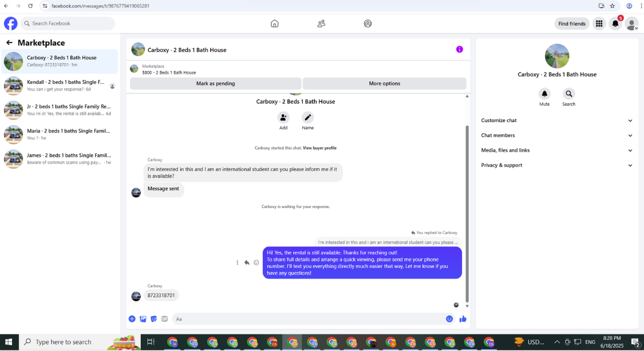Click chat scrollbar down arrow
The width and height of the screenshot is (644, 351).
[x=467, y=306]
